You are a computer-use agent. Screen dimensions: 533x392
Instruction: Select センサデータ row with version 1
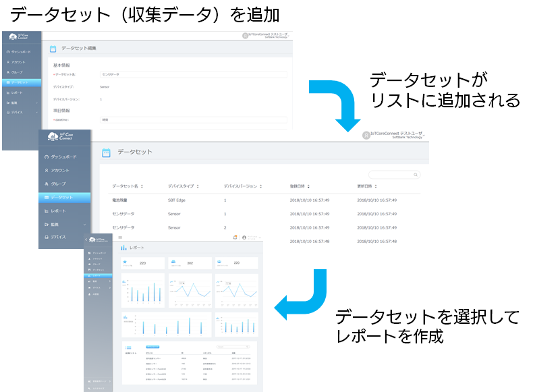(264, 214)
